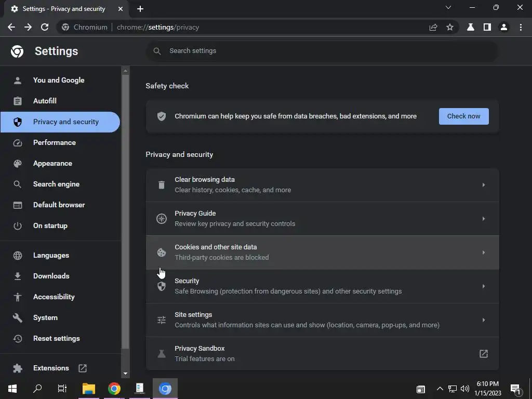Open the experiments flask icon in toolbar
The height and width of the screenshot is (399, 532).
click(471, 27)
